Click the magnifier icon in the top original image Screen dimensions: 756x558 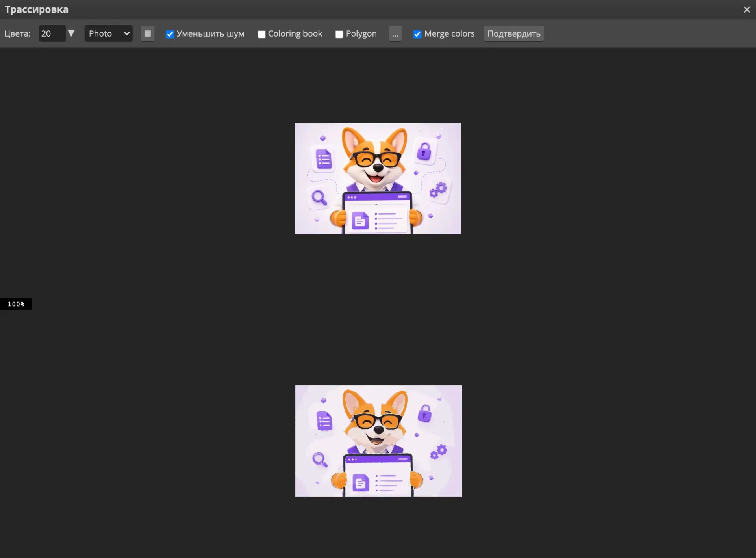pyautogui.click(x=319, y=197)
